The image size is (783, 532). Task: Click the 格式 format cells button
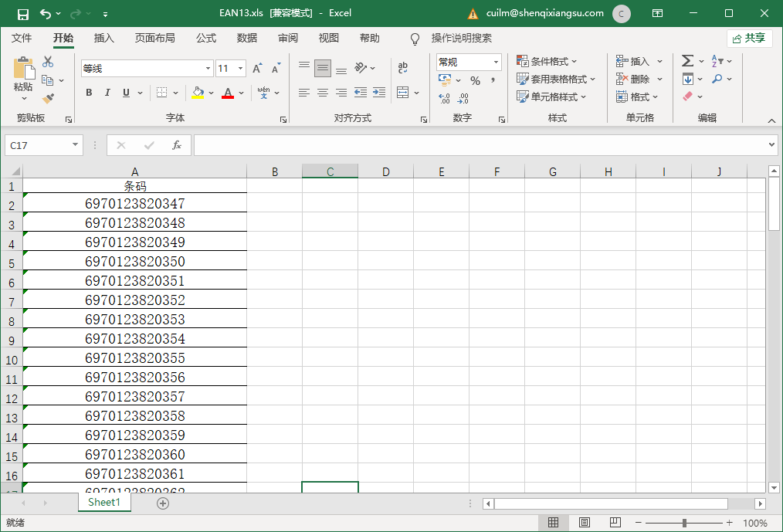637,97
